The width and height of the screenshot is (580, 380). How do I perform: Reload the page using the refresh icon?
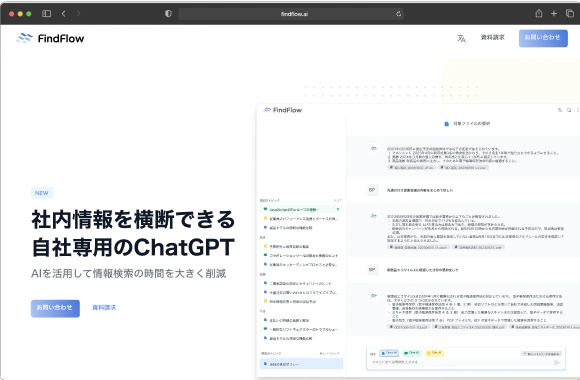click(398, 14)
